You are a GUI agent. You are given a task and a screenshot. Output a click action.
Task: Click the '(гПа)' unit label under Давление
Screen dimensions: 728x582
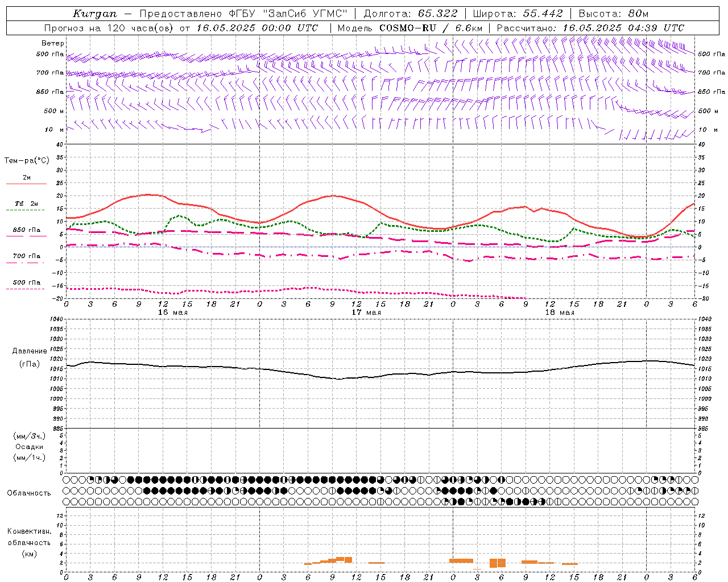(x=29, y=364)
